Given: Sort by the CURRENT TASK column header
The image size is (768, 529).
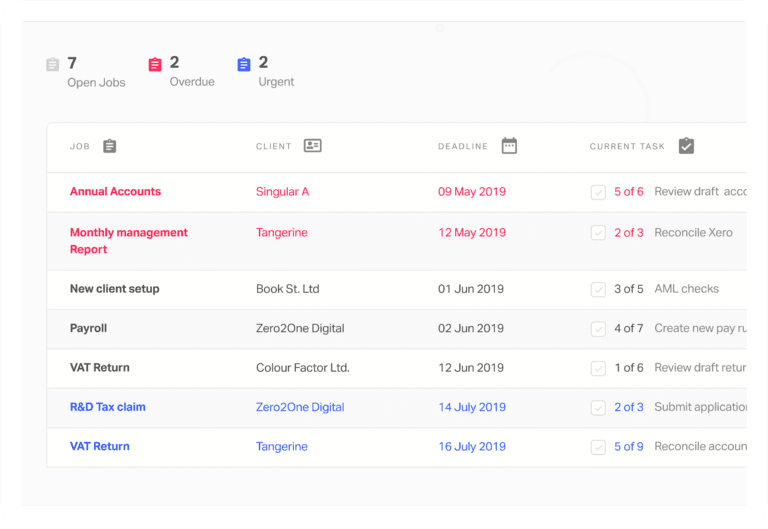Looking at the screenshot, I should (627, 146).
